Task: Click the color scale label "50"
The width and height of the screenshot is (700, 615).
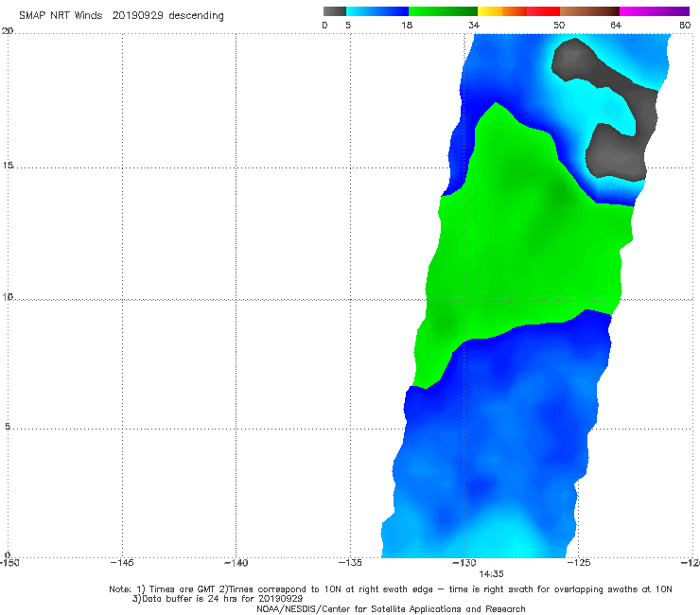Action: [559, 26]
